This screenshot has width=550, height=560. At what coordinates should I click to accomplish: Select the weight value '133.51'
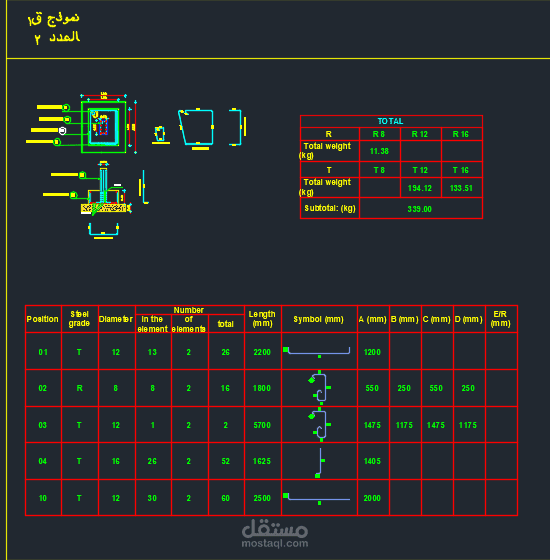(461, 188)
